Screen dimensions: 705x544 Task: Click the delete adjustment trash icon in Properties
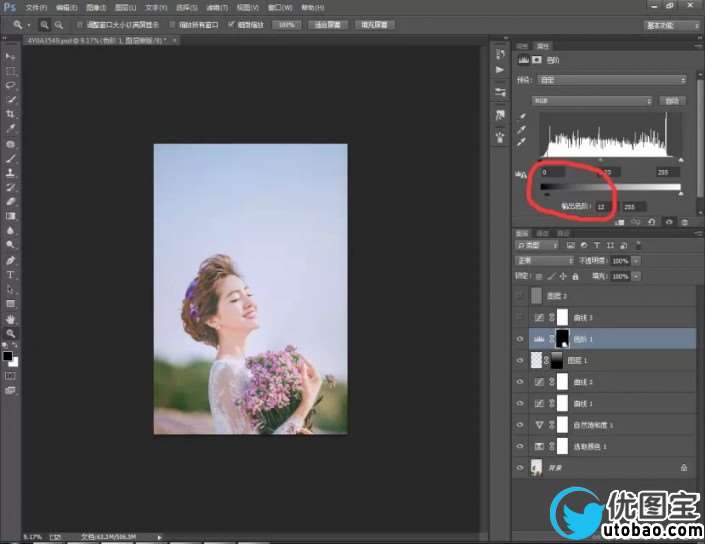point(684,222)
